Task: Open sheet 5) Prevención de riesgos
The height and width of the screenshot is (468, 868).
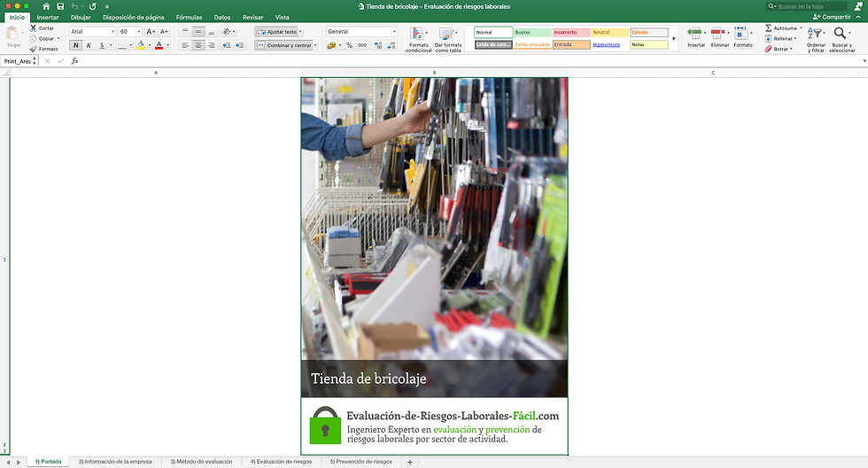Action: (x=361, y=462)
